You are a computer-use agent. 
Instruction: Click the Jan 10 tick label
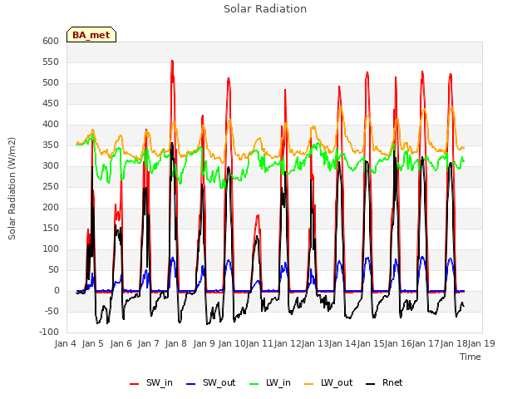pyautogui.click(x=231, y=343)
